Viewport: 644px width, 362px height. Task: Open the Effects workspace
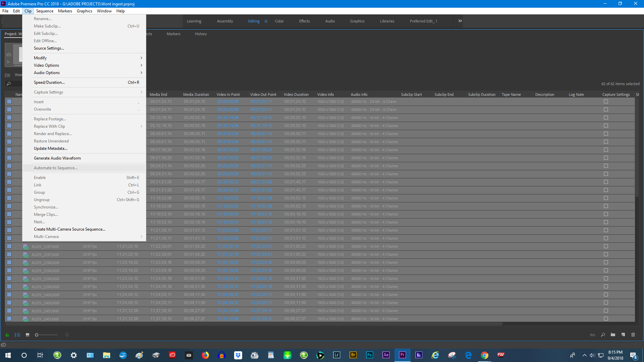304,21
